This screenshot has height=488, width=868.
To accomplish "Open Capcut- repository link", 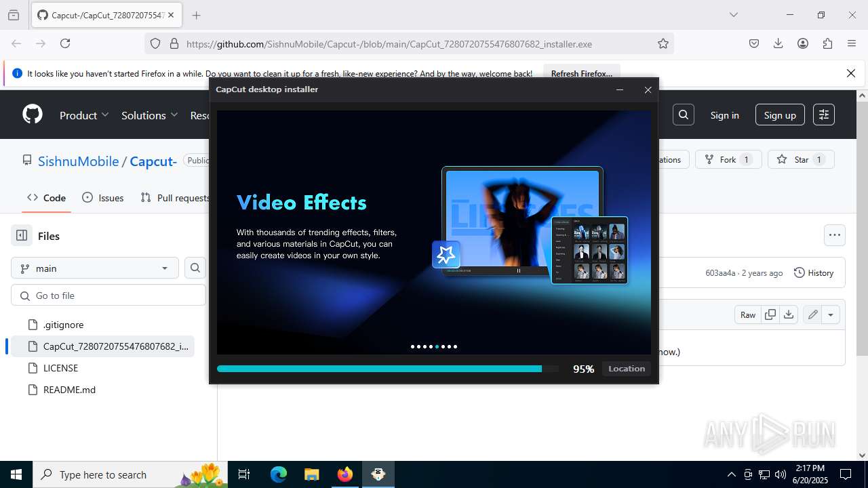I will coord(153,161).
